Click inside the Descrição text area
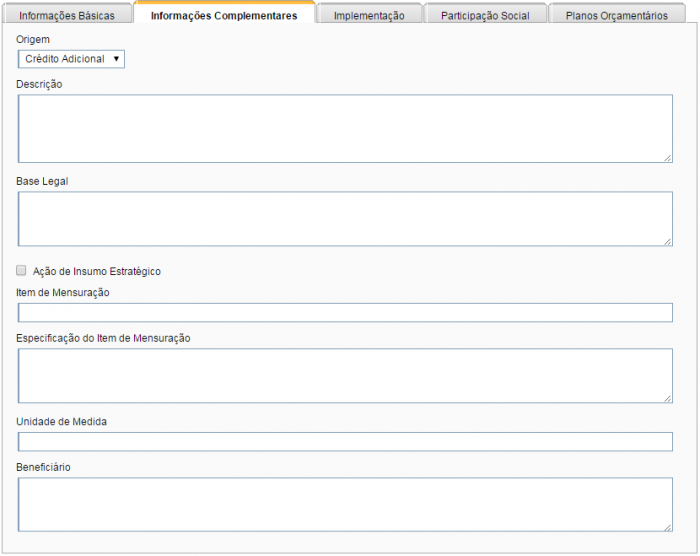700x556 pixels. tap(345, 128)
